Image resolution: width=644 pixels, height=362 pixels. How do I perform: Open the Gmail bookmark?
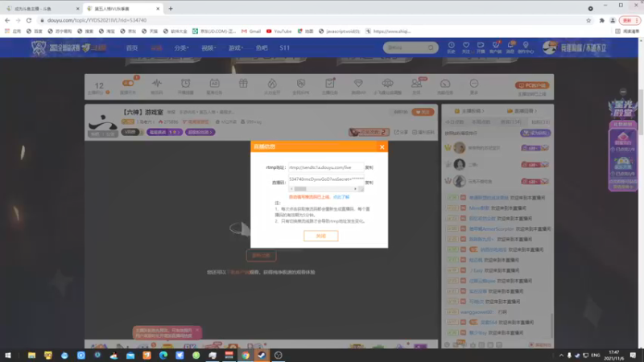click(x=251, y=31)
